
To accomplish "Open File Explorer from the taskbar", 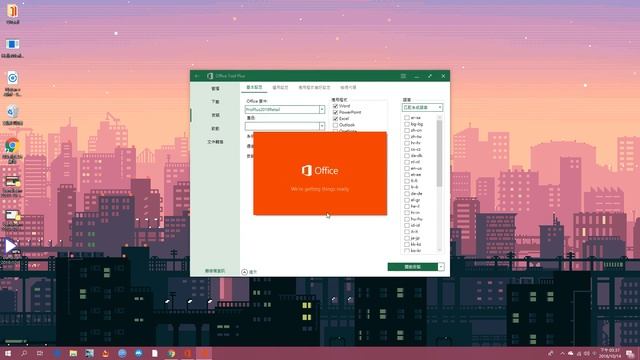I will (x=73, y=353).
